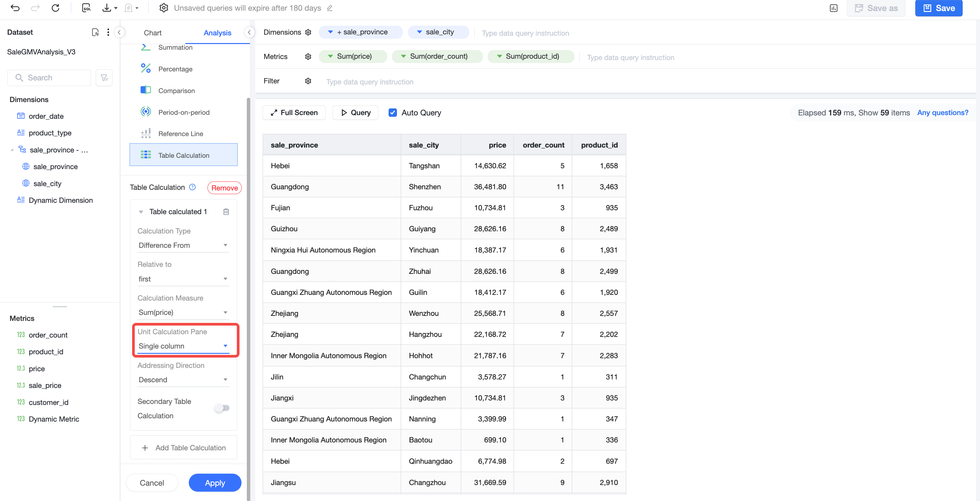Open the Addressing Direction dropdown

(x=183, y=380)
